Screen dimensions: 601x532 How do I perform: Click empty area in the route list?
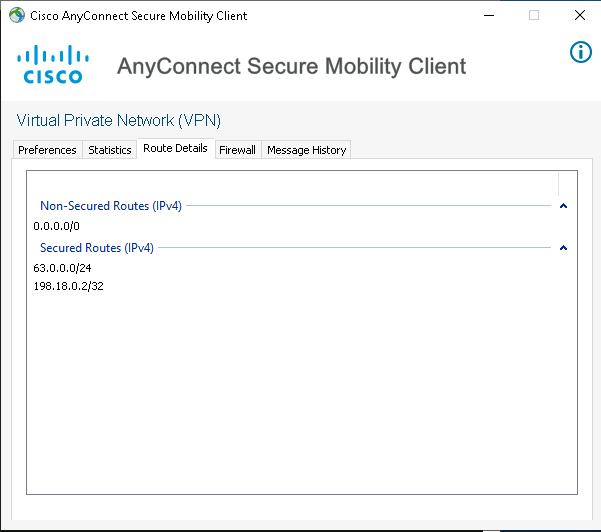point(300,400)
